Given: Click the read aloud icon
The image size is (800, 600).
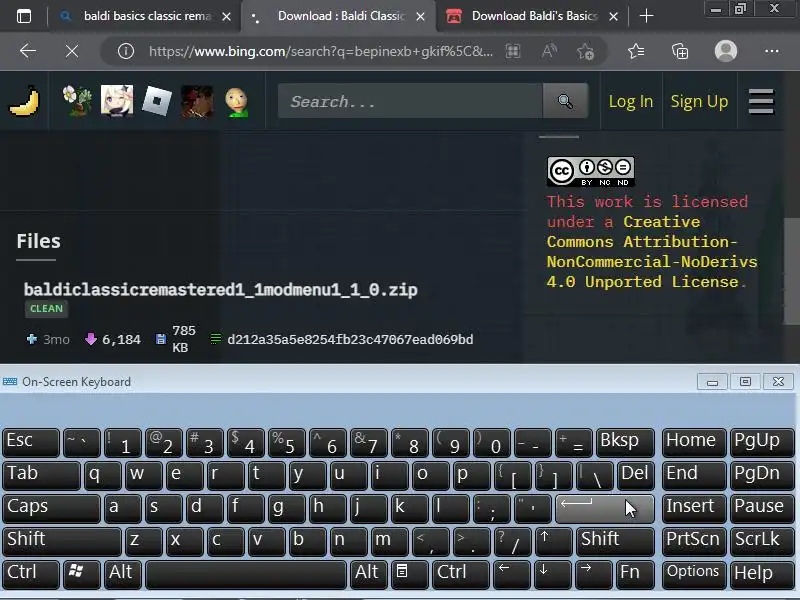Looking at the screenshot, I should [x=549, y=51].
